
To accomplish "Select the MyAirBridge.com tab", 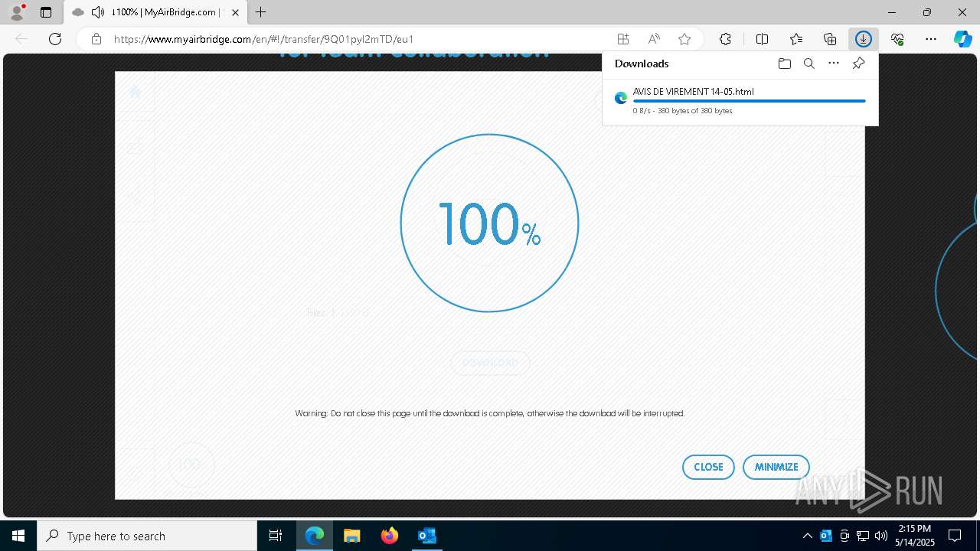I will [x=155, y=12].
